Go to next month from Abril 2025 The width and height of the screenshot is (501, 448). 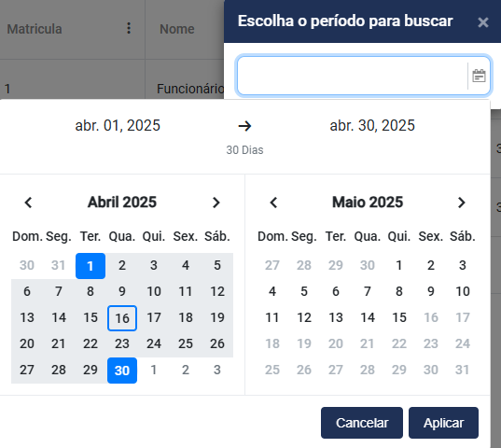click(216, 203)
